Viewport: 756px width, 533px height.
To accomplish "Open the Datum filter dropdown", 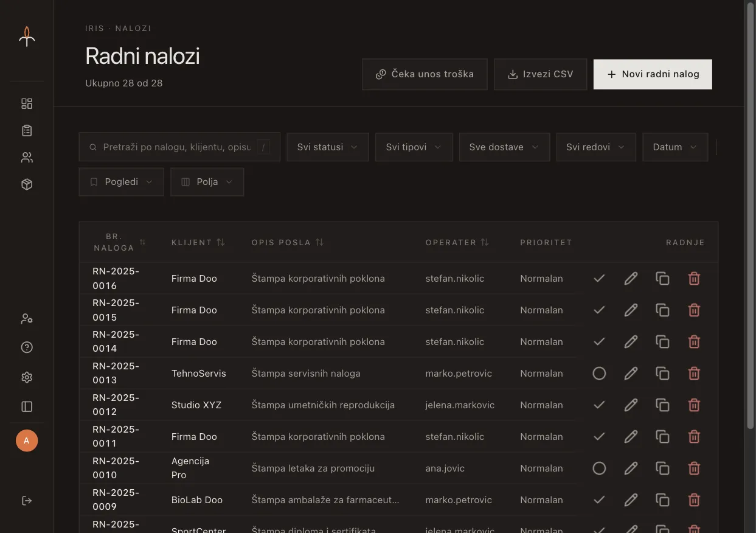I will (x=675, y=147).
